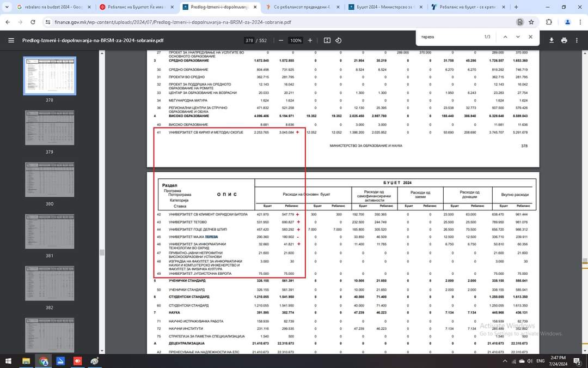
Task: Print the PDF document
Action: [x=564, y=40]
